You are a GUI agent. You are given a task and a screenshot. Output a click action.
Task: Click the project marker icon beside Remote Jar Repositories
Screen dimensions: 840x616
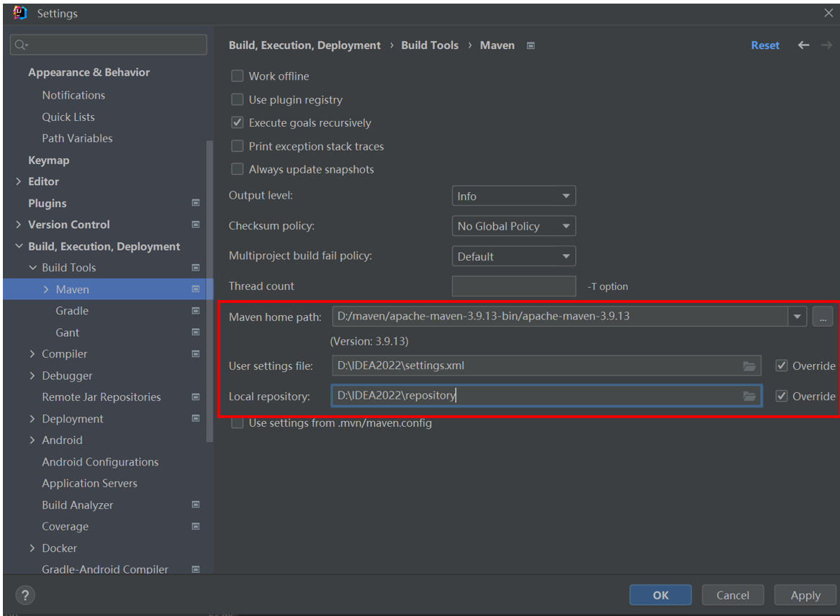click(x=196, y=397)
